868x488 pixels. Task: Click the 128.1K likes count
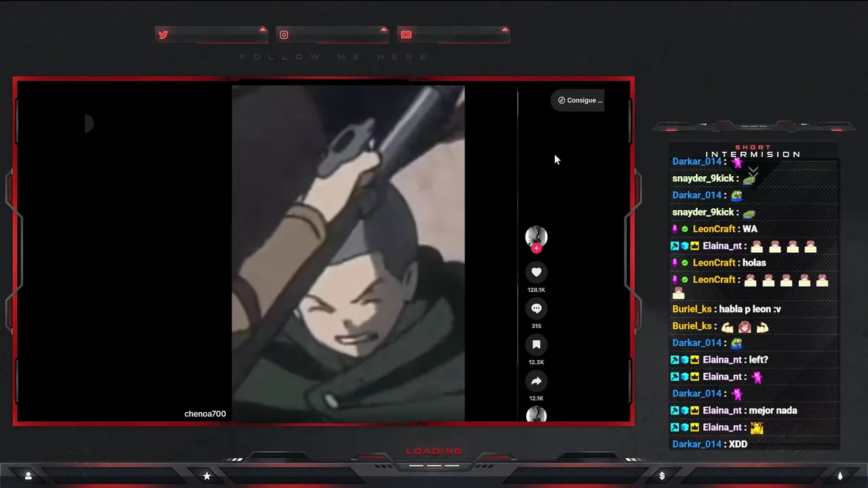536,290
